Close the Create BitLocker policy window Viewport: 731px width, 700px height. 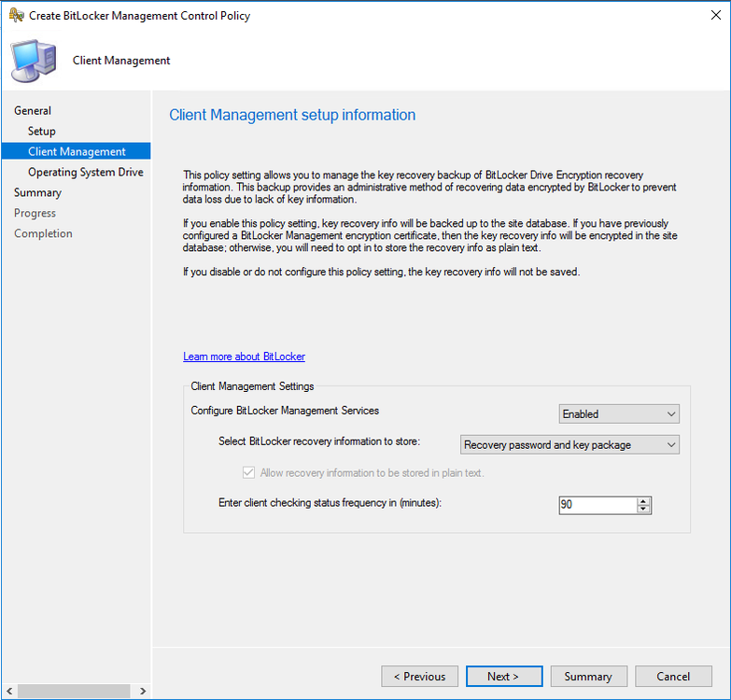point(716,15)
